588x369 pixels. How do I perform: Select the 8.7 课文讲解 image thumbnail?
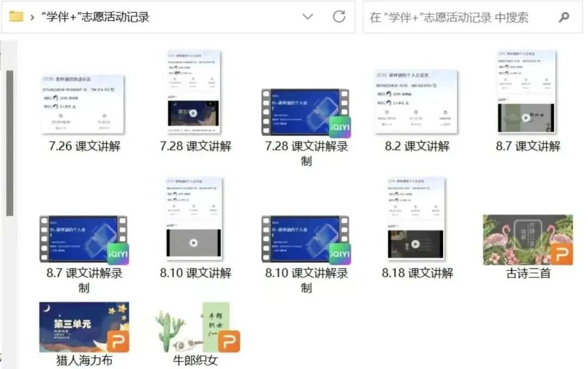527,93
